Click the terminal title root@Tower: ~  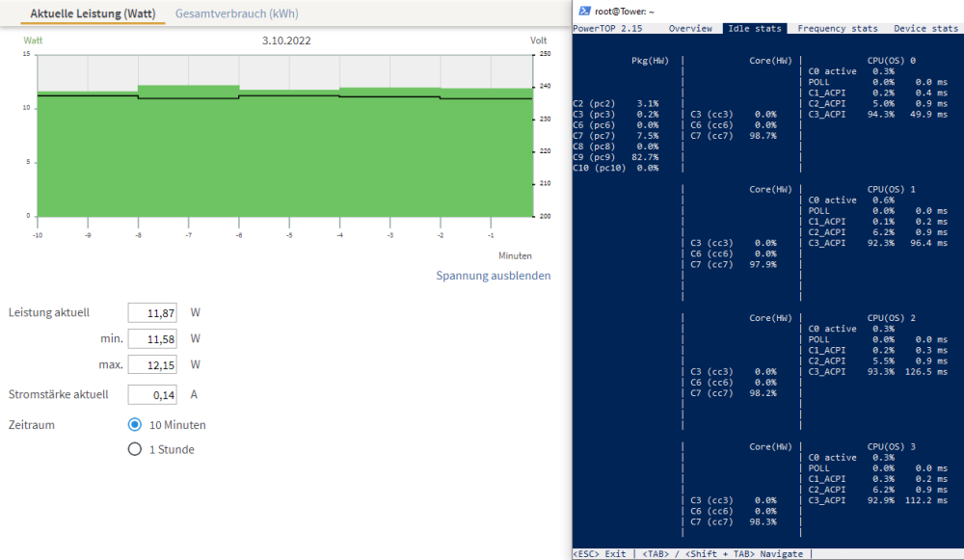tap(625, 11)
